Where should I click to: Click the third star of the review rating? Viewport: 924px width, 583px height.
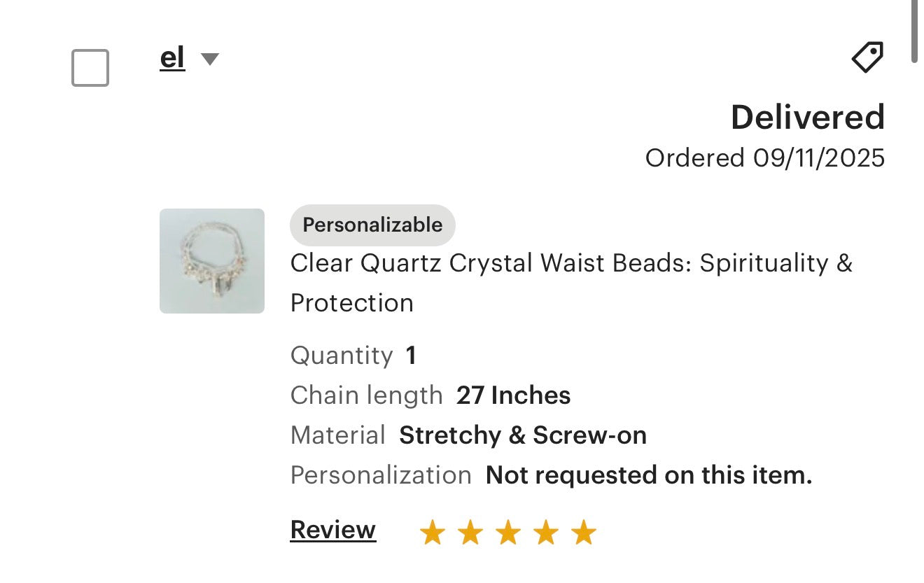pyautogui.click(x=509, y=532)
